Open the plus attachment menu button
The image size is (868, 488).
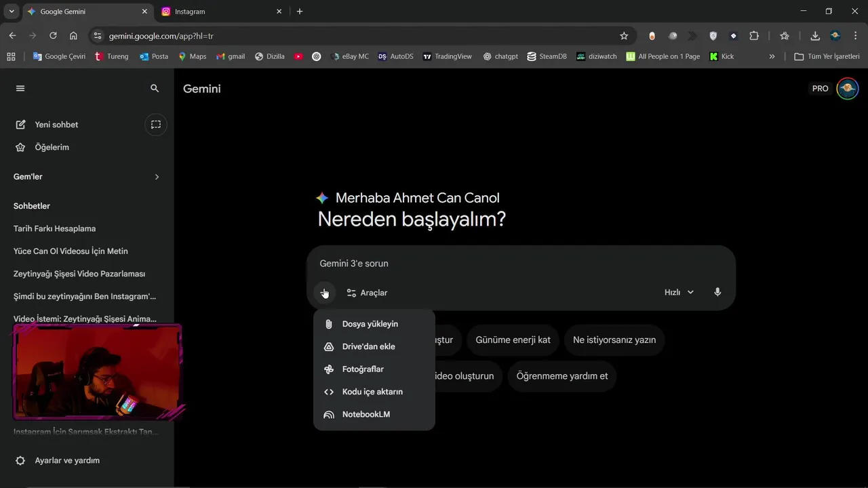[x=324, y=293]
